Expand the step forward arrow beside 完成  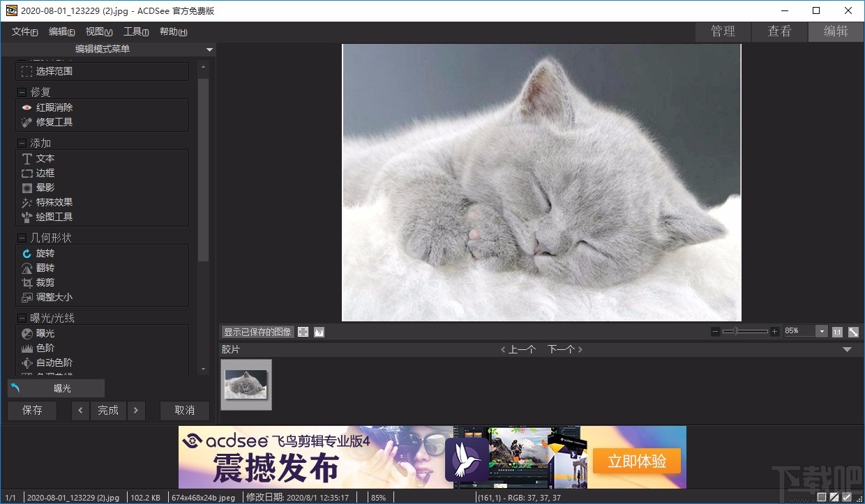136,411
